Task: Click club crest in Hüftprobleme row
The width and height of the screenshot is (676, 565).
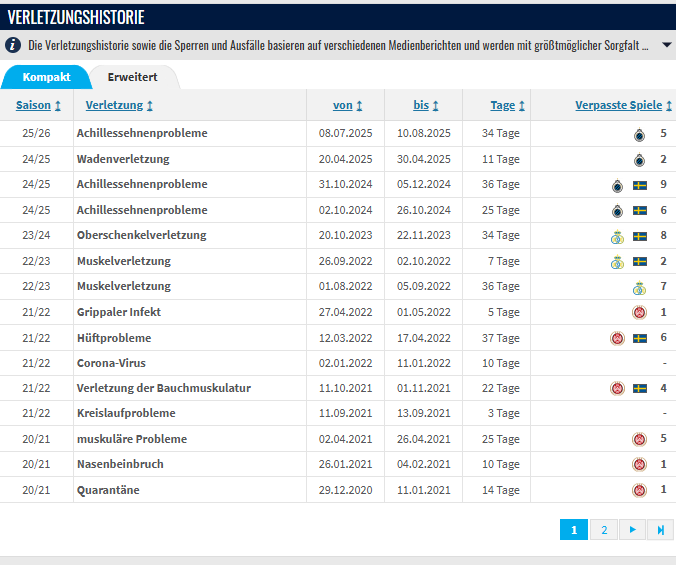Action: pyautogui.click(x=617, y=338)
